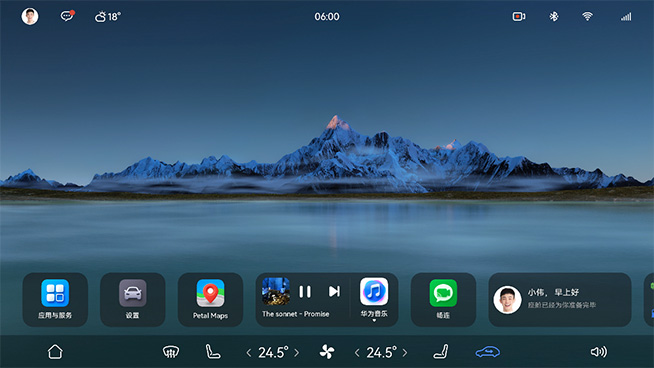Tap the 小伟 早上好 greeting card
The image size is (654, 368).
click(560, 300)
